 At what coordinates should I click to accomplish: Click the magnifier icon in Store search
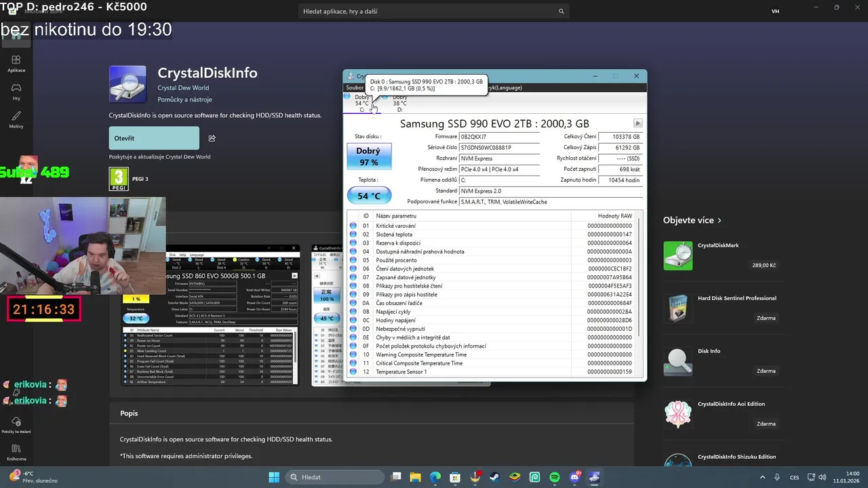click(561, 12)
